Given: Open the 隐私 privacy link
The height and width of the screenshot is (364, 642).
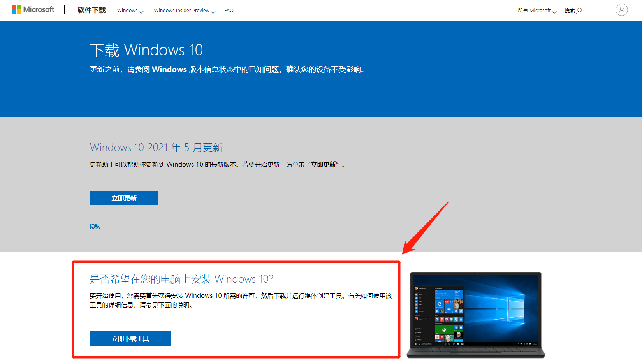Looking at the screenshot, I should [95, 226].
